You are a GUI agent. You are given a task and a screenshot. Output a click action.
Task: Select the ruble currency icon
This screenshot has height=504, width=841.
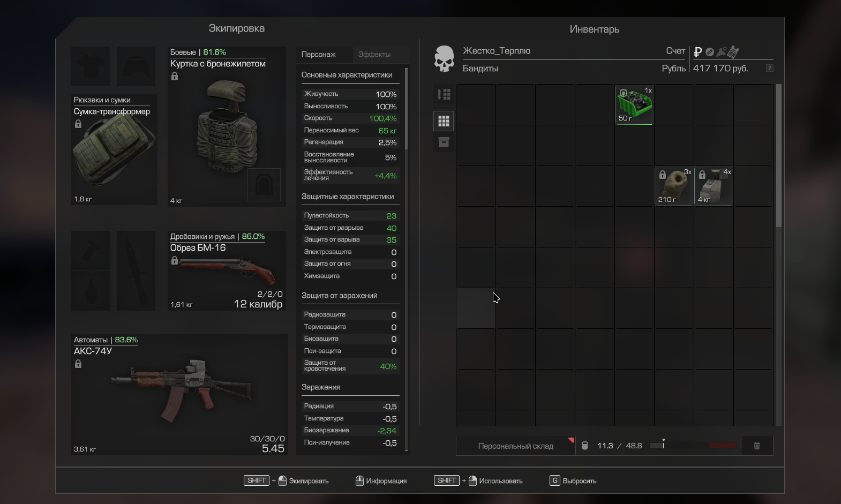[697, 52]
